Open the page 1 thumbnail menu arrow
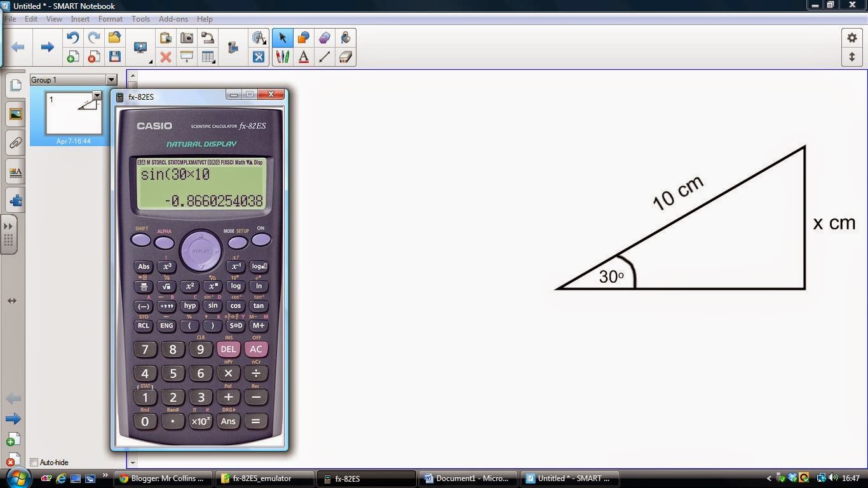Screen dimensions: 868x488 97,96
